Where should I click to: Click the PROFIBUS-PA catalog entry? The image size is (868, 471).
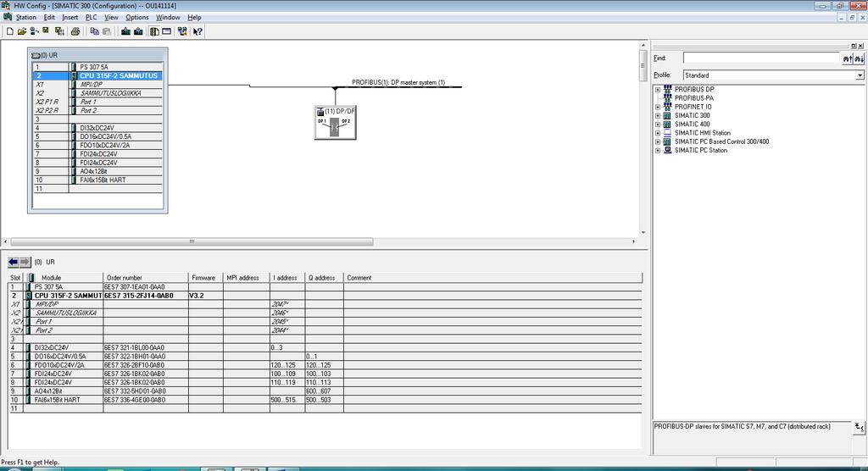[693, 98]
